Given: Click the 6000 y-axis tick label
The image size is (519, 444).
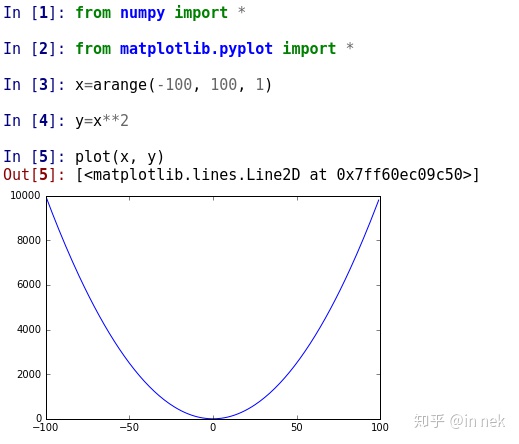Looking at the screenshot, I should click(x=29, y=285).
